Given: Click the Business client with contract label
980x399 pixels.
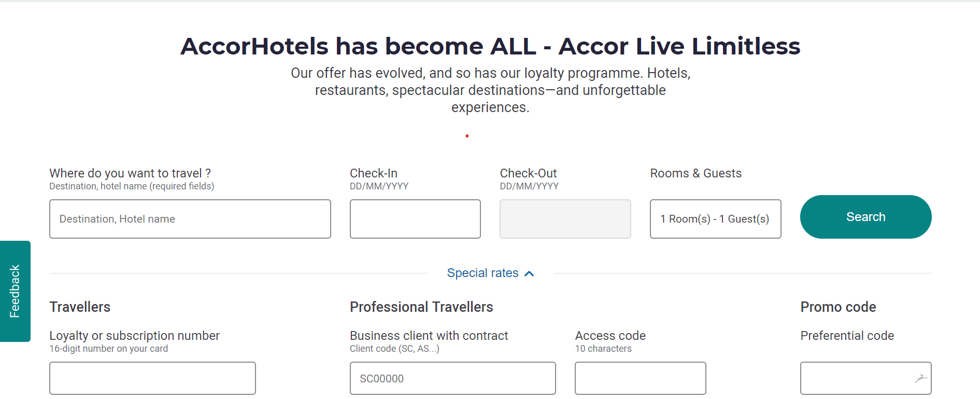Looking at the screenshot, I should pyautogui.click(x=429, y=336).
